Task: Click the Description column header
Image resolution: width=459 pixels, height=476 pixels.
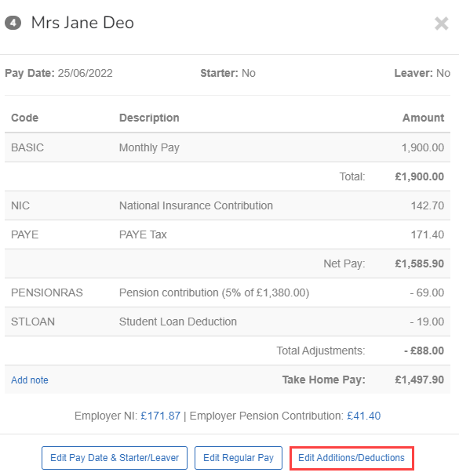Action: (x=149, y=118)
